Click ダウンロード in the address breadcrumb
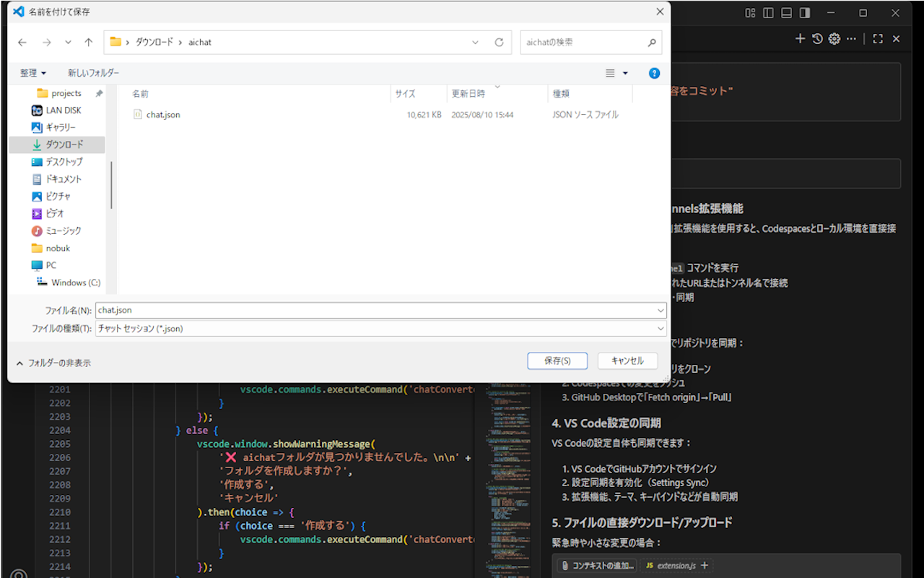 [x=154, y=43]
